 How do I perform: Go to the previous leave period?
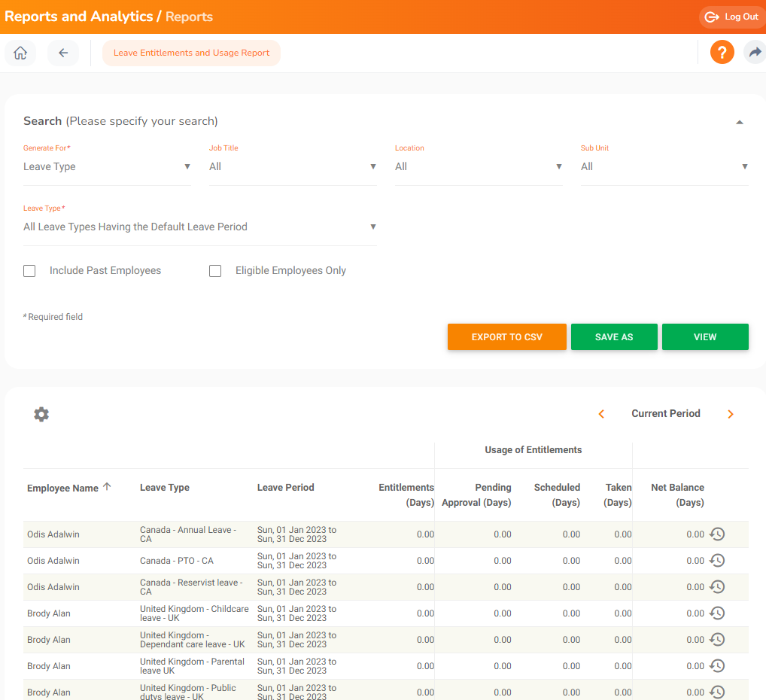[601, 414]
